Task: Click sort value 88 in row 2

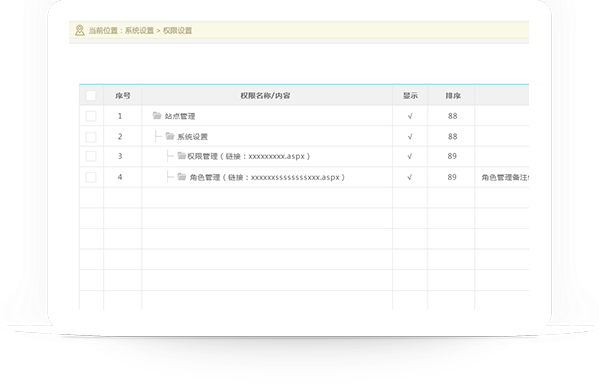Action: click(x=452, y=137)
